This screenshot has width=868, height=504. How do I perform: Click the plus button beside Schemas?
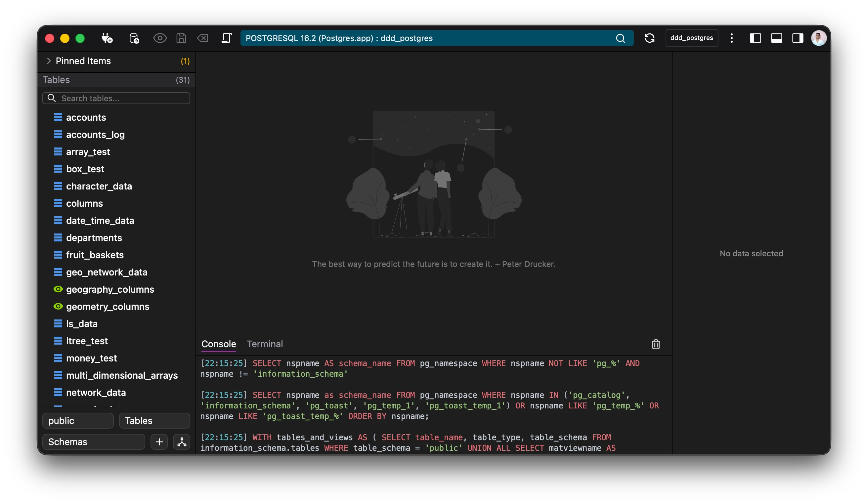[x=159, y=442]
